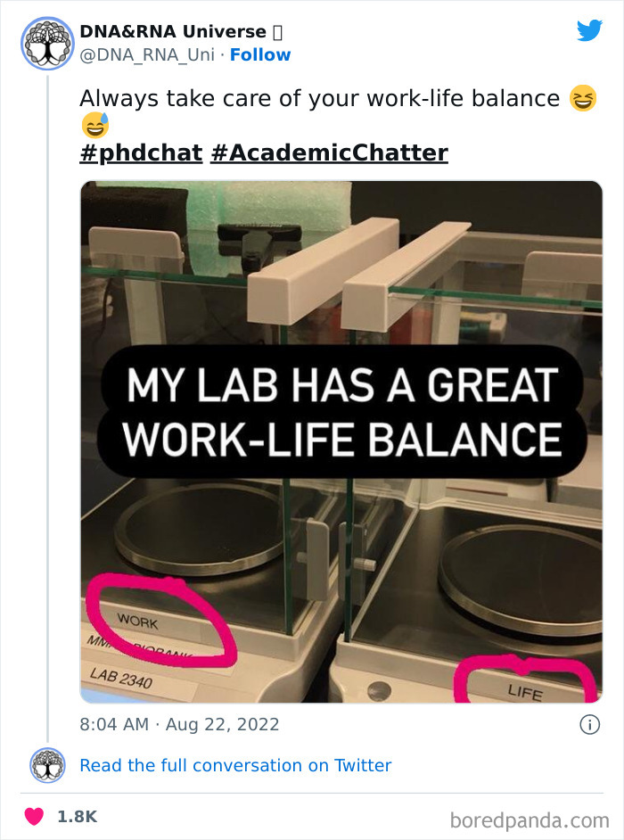
Task: Click the LAB 2340 label in photo
Action: (x=122, y=679)
